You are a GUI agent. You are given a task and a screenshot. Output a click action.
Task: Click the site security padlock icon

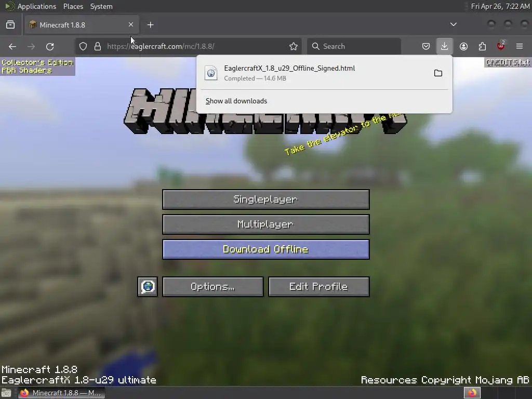[98, 46]
